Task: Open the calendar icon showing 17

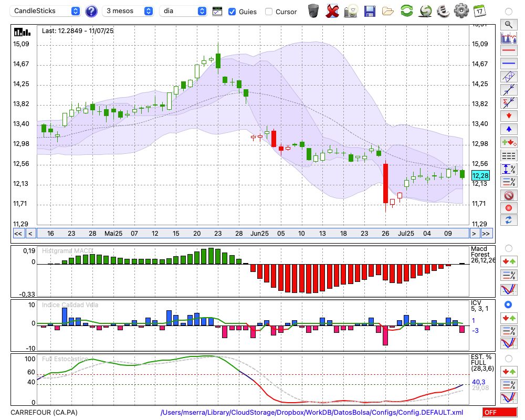Action: tap(479, 11)
